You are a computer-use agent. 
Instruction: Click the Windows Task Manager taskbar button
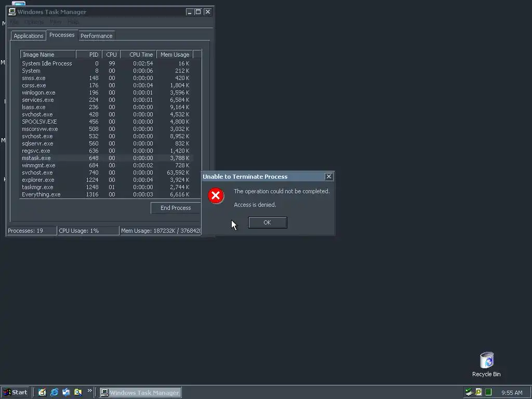pyautogui.click(x=140, y=393)
